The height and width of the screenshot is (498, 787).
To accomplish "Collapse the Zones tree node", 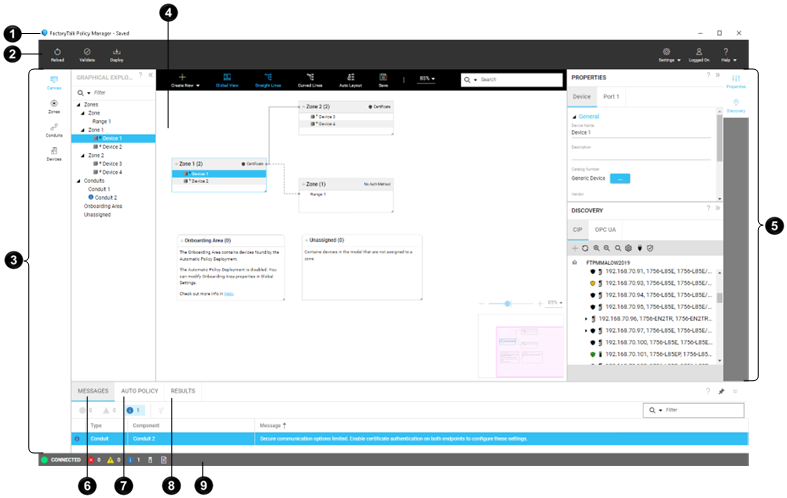I will pyautogui.click(x=78, y=105).
